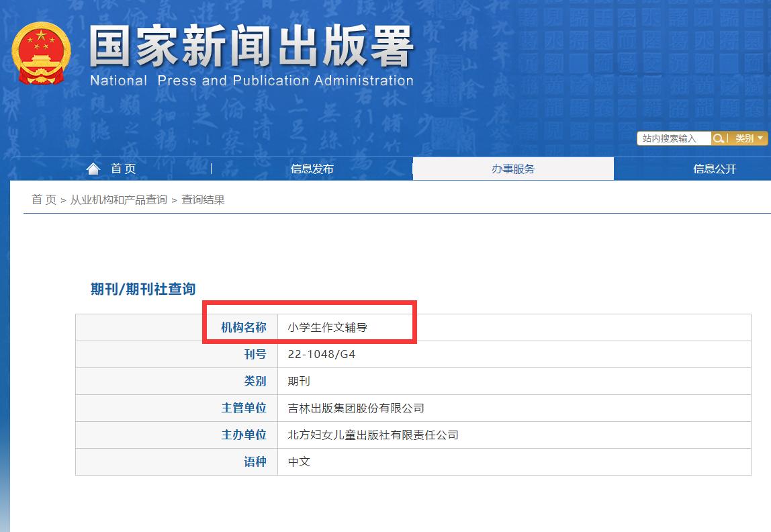Select the 吉林出版集团股份有限公司 value

click(x=356, y=408)
